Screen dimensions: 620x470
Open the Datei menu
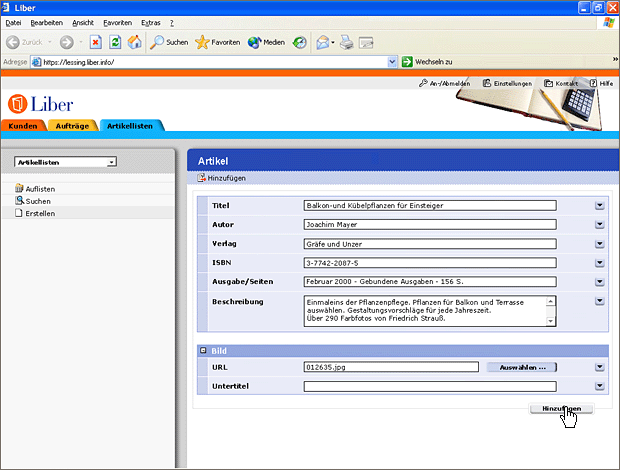(13, 23)
